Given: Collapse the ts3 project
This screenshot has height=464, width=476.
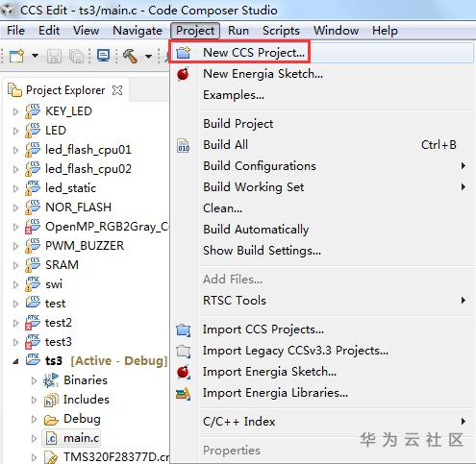Looking at the screenshot, I should [15, 361].
